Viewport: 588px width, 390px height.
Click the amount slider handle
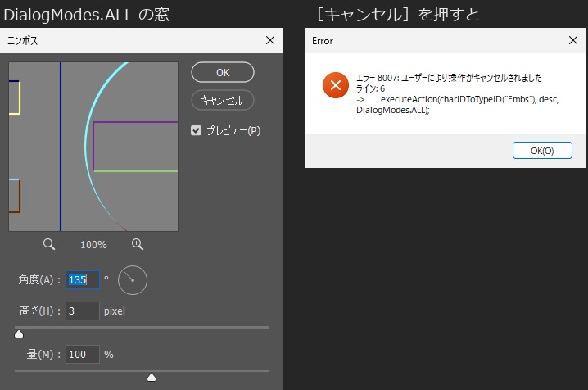click(x=152, y=377)
